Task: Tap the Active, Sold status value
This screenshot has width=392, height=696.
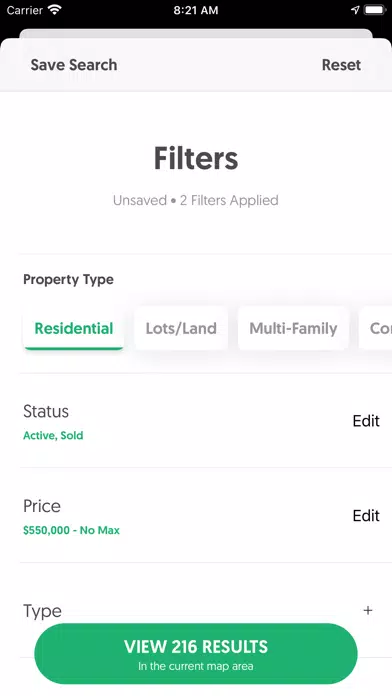Action: pyautogui.click(x=53, y=435)
